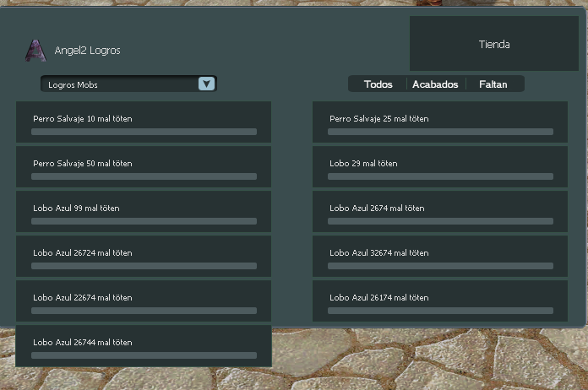Open the Tienda shop button
The width and height of the screenshot is (588, 390).
point(494,43)
